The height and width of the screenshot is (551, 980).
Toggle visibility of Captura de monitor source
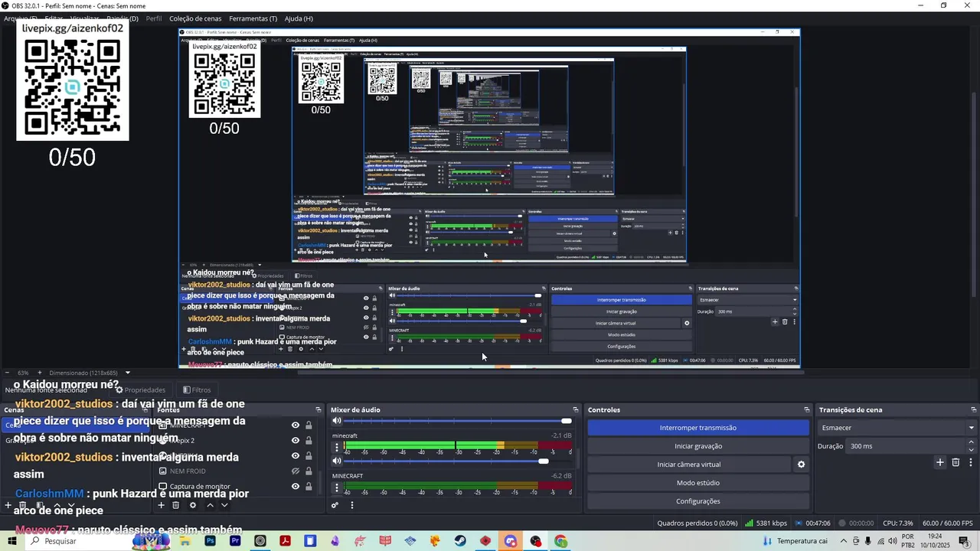[x=296, y=487]
